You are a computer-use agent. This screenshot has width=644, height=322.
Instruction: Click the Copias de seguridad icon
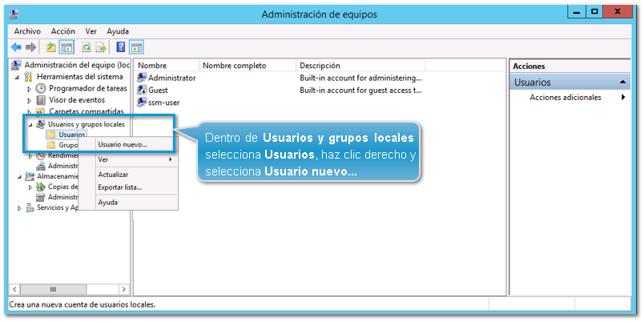[41, 187]
